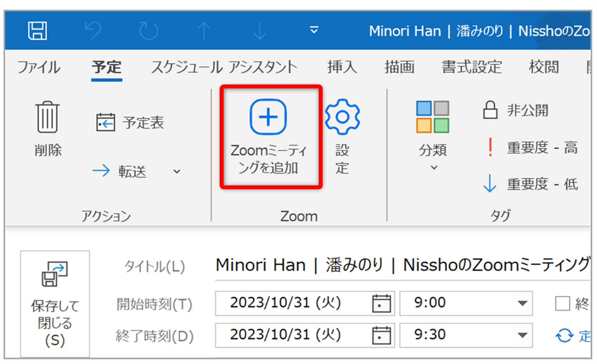Open Quick Access Toolbar customize dropdown

[x=314, y=30]
